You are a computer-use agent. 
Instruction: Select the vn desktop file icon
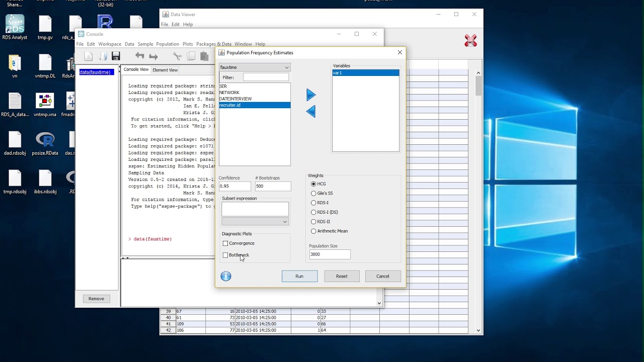click(x=15, y=66)
